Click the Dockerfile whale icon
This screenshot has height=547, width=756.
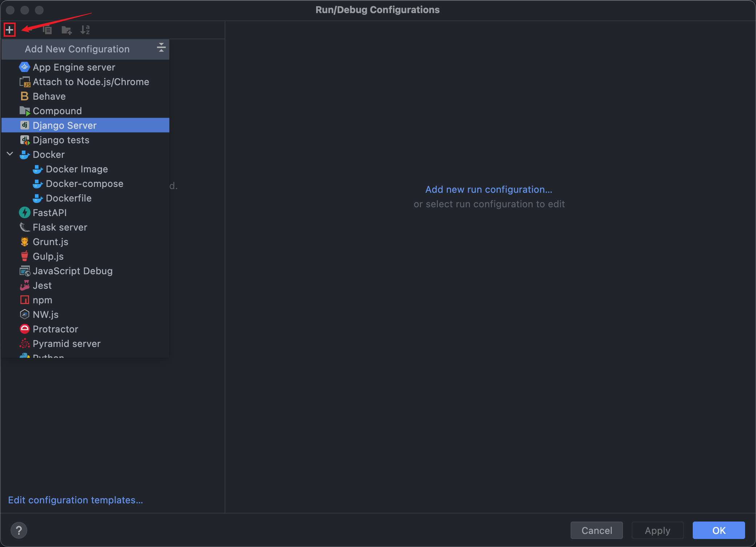[x=37, y=198]
